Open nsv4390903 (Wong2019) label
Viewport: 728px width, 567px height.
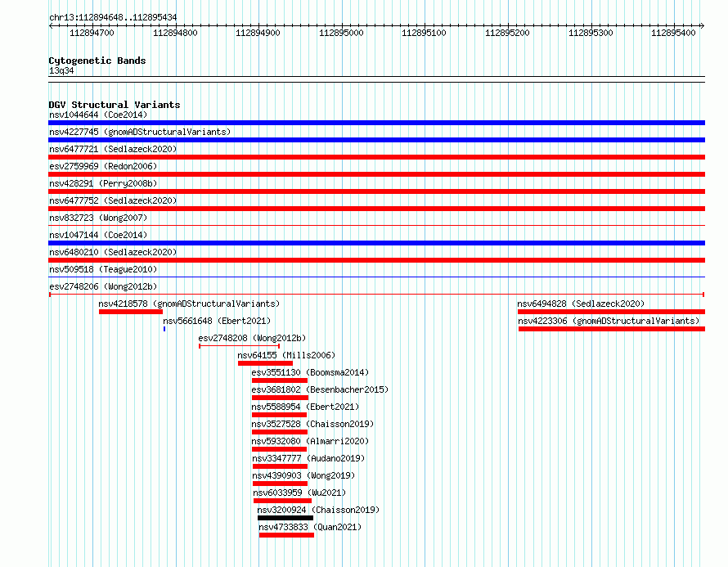coord(303,475)
